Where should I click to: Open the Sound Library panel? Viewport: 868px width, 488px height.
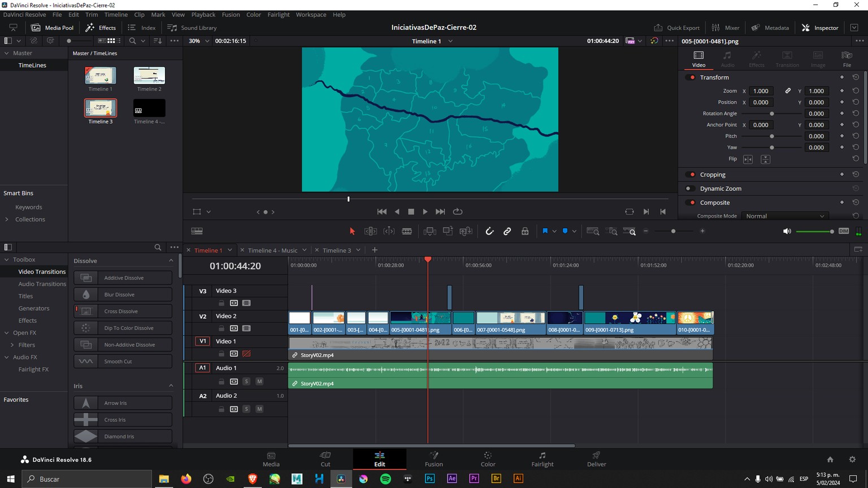click(x=192, y=28)
